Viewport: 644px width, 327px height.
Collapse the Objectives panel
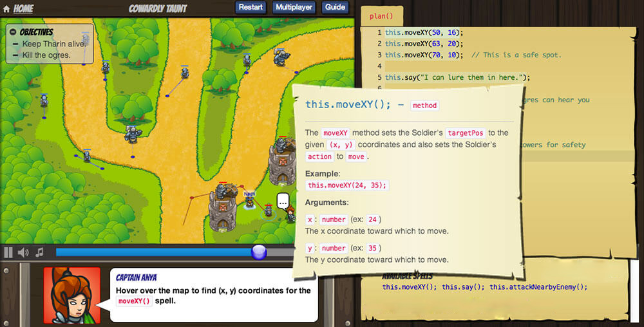click(14, 32)
